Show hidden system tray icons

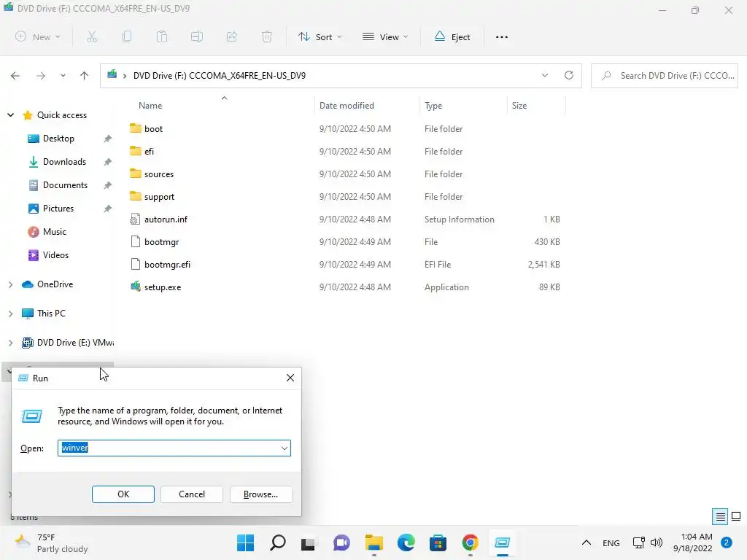point(587,542)
